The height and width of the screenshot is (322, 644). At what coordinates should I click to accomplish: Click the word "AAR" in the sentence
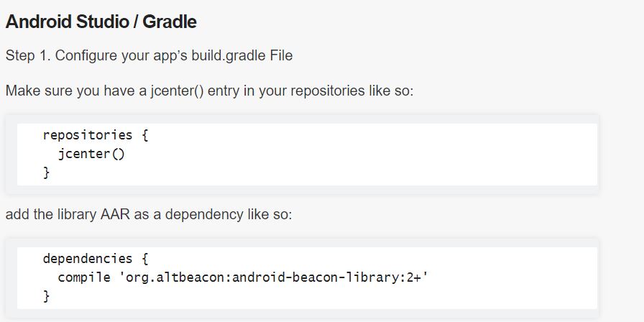coord(117,215)
